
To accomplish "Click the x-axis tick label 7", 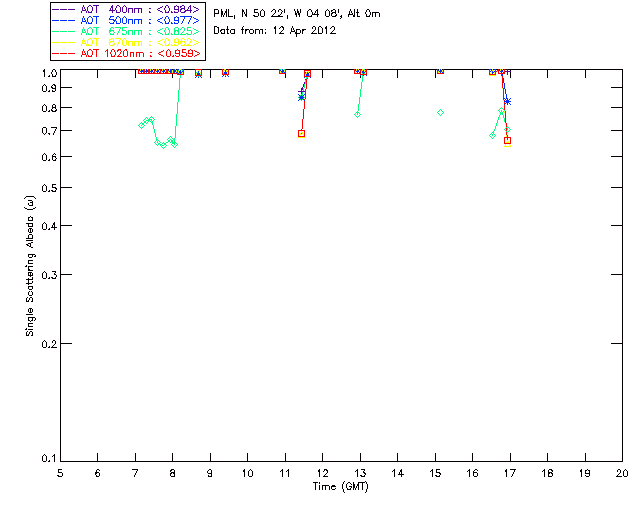I will [x=135, y=473].
